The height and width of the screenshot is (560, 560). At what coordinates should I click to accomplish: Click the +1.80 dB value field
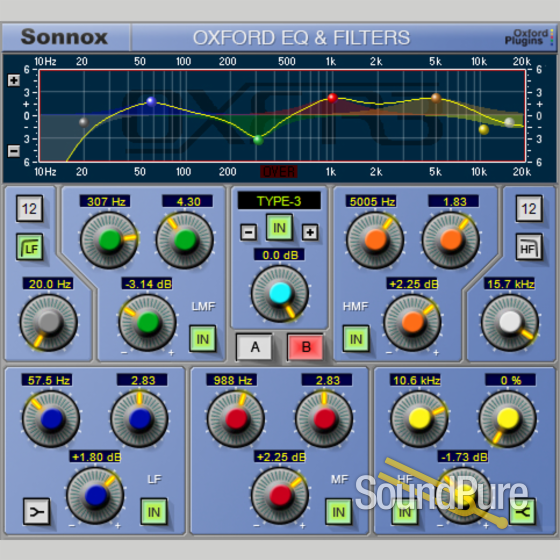click(95, 457)
